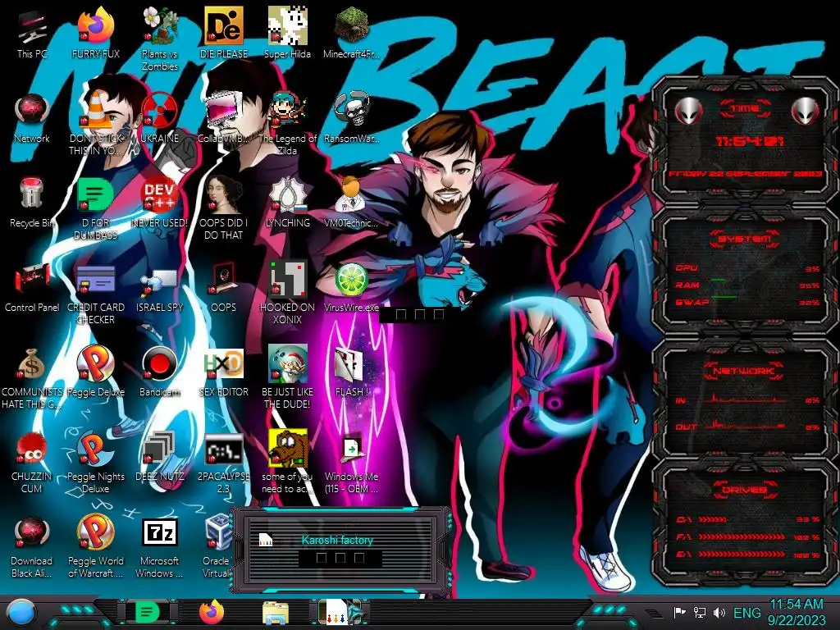
Task: Open the network tray icon
Action: 699,612
